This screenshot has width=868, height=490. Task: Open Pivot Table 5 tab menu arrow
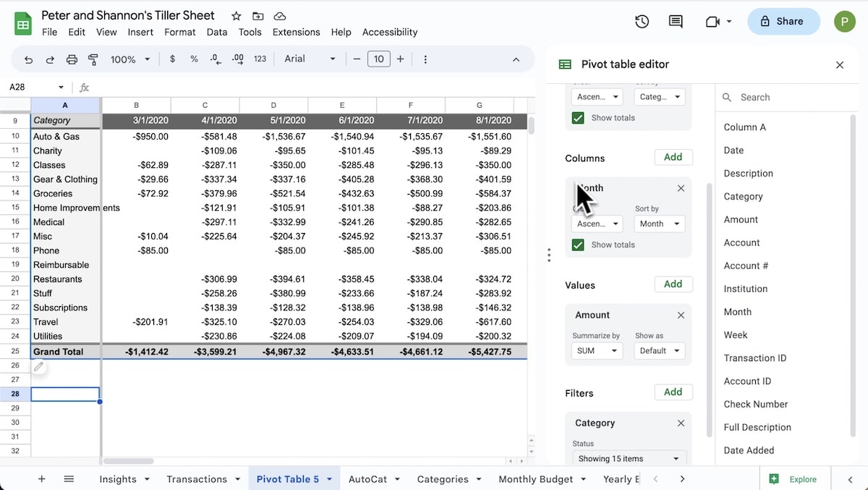[329, 479]
